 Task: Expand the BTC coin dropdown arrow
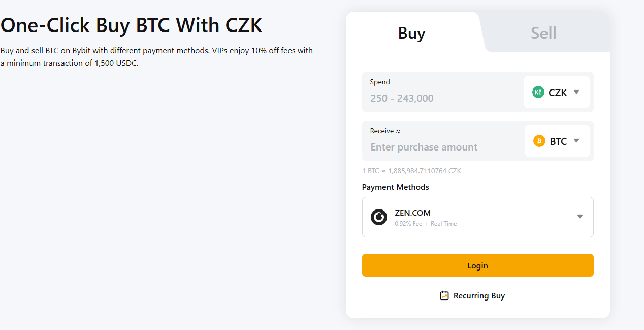tap(576, 141)
